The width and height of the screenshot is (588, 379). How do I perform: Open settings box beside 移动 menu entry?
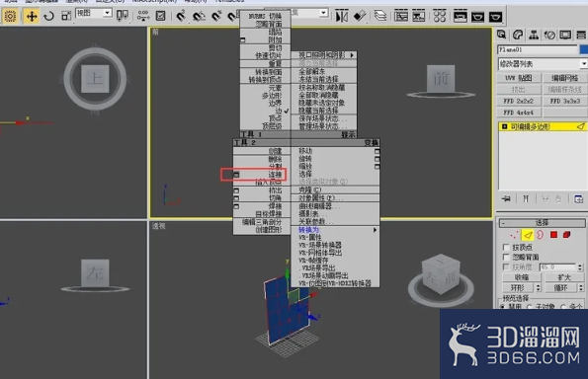click(x=377, y=151)
